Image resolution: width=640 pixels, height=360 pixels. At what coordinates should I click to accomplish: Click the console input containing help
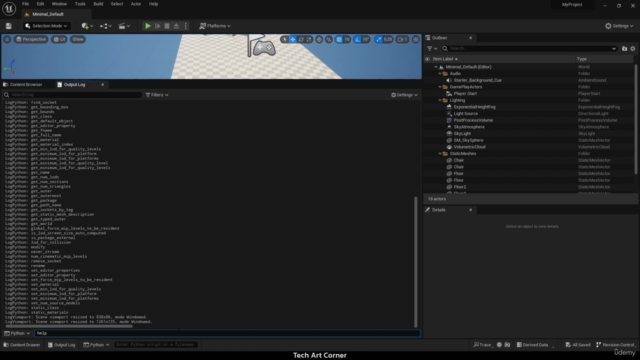coord(227,333)
